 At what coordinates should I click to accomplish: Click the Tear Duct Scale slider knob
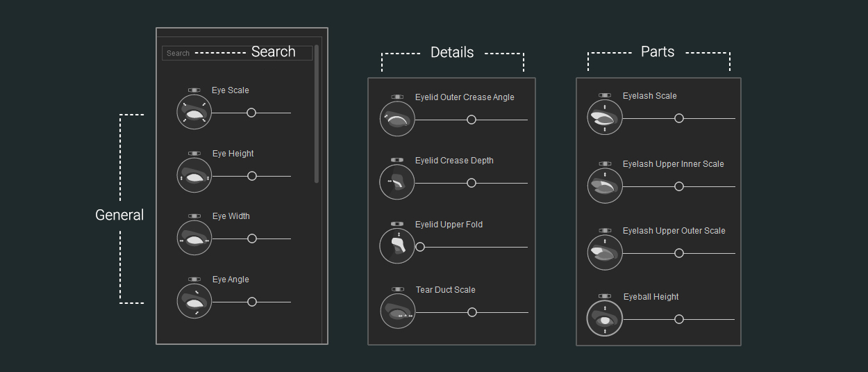point(472,312)
